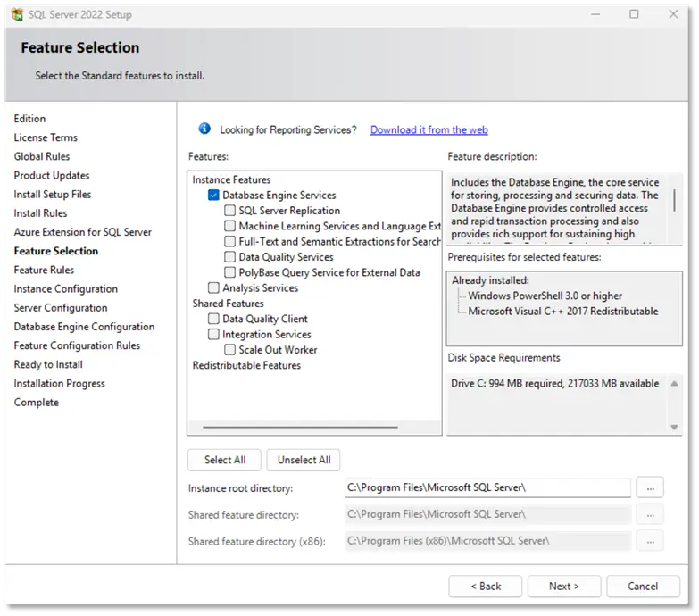This screenshot has width=699, height=616.
Task: Select the Edition step in sidebar
Action: click(29, 119)
